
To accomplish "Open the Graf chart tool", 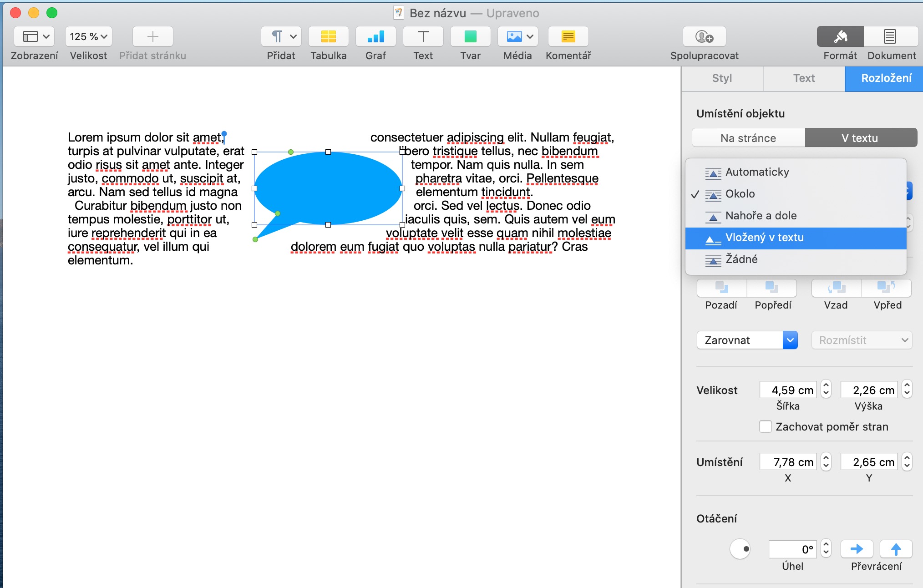I will pos(375,37).
